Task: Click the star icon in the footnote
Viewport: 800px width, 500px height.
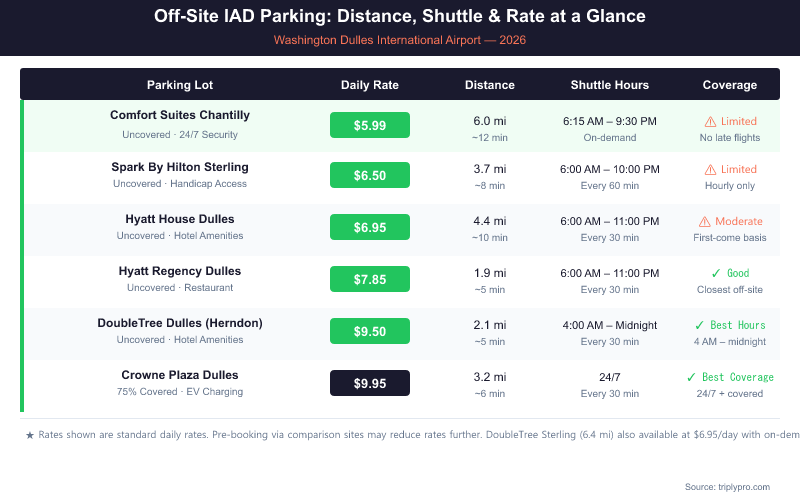Action: pos(30,435)
